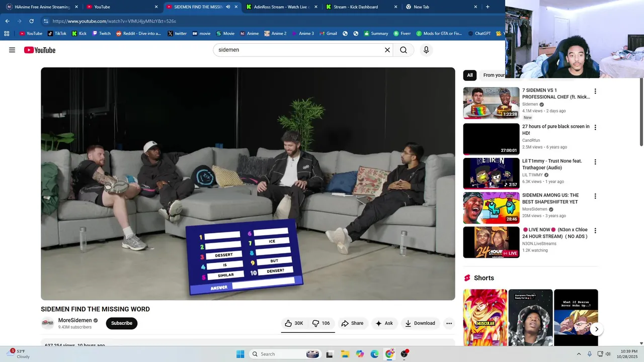Open 27 hours of pure black screen thumbnail

point(491,139)
